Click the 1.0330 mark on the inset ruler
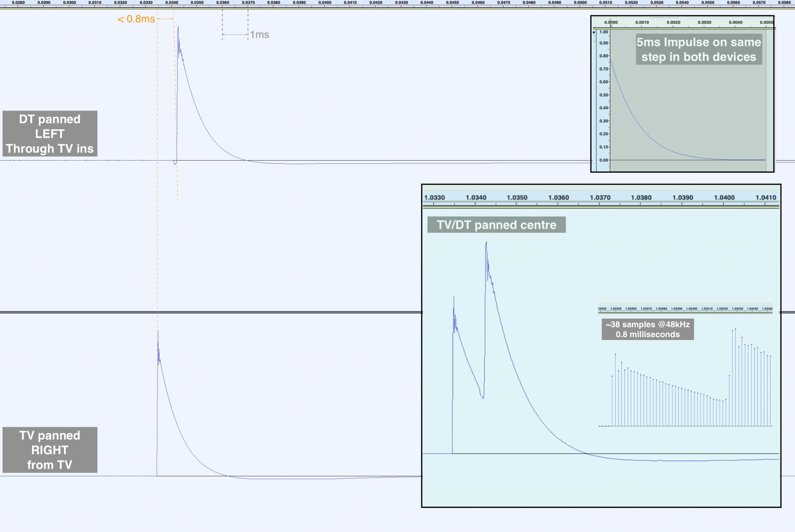Image resolution: width=795 pixels, height=532 pixels. pyautogui.click(x=434, y=197)
